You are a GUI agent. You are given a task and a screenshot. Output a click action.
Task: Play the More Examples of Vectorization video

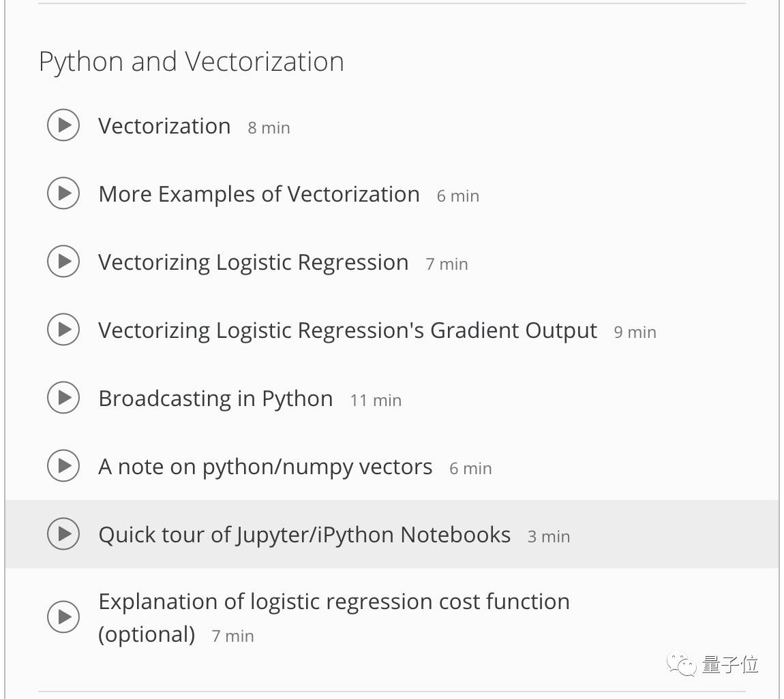coord(63,193)
